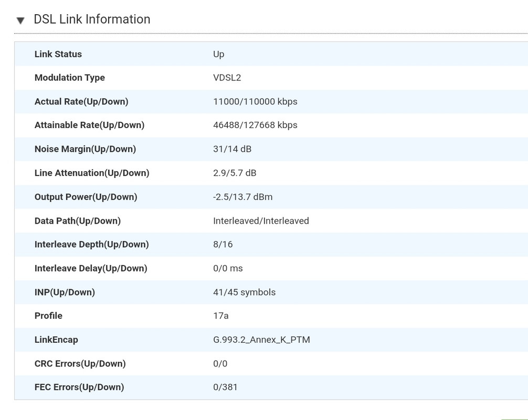This screenshot has width=528, height=420.
Task: Select the LinkEncap label
Action: tap(56, 340)
